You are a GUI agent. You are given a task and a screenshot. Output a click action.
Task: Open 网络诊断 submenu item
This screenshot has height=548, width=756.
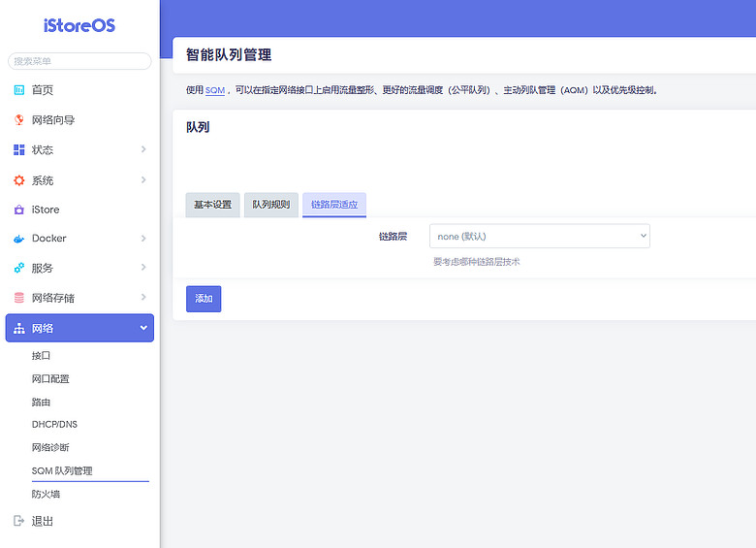[50, 448]
